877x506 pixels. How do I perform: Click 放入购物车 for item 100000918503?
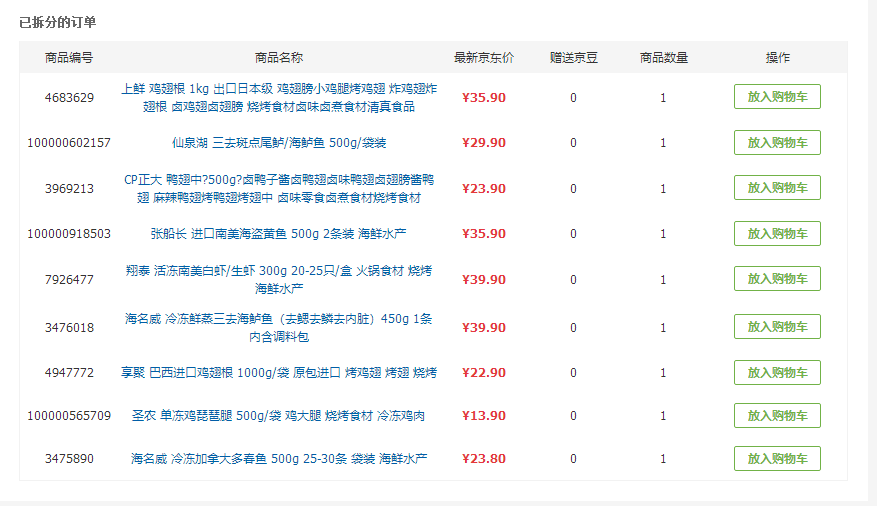coord(777,233)
